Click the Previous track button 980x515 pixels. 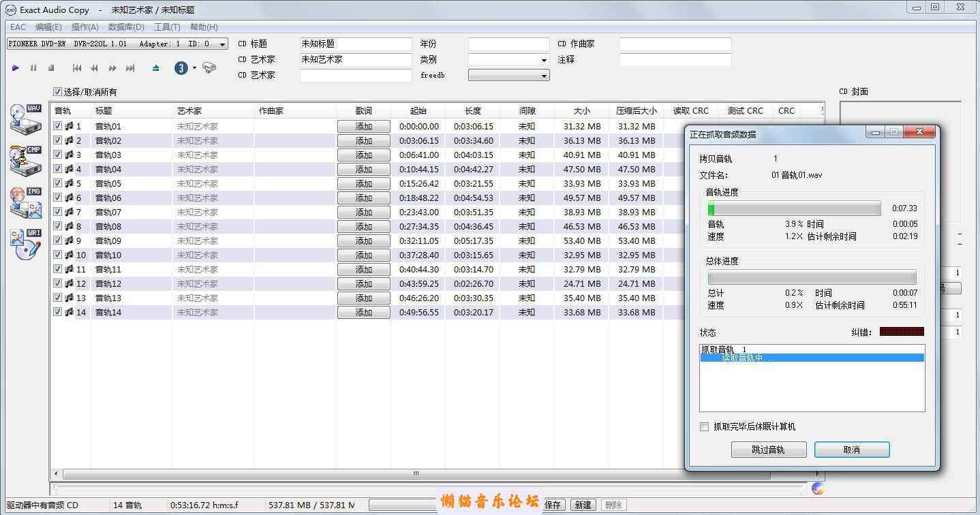point(77,68)
